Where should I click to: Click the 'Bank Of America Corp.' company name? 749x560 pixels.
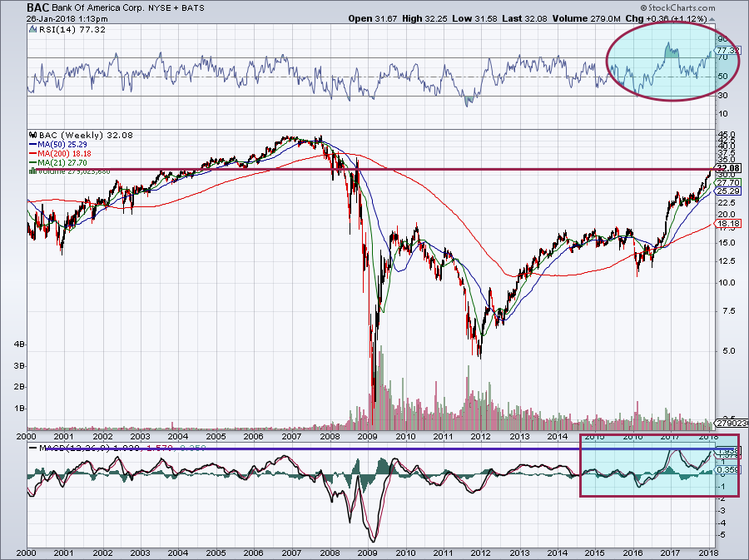(x=97, y=8)
